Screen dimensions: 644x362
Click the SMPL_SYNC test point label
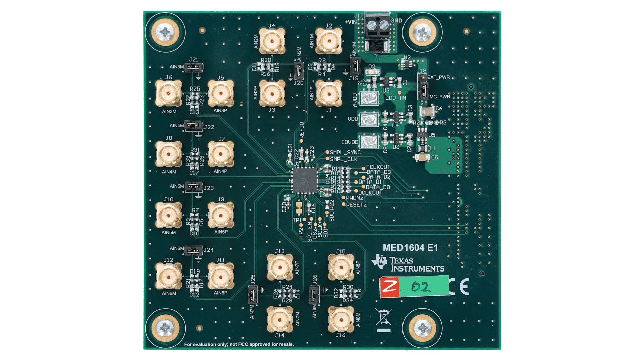345,152
